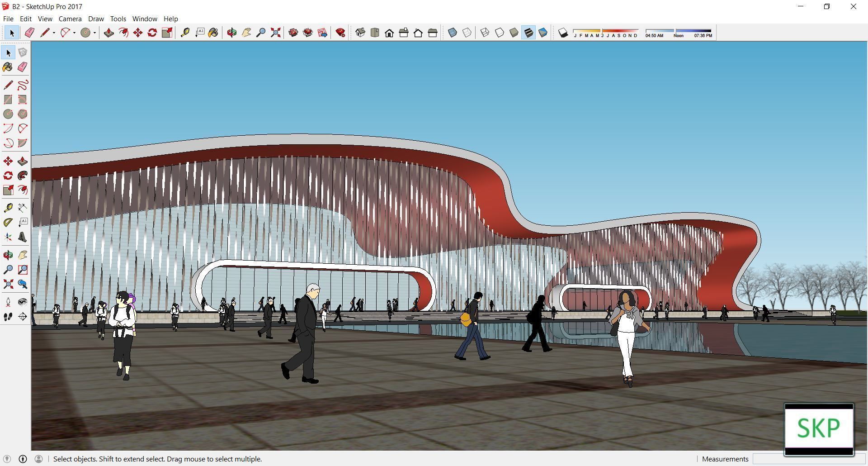Click the model info status icon
This screenshot has height=466, width=868.
pyautogui.click(x=22, y=459)
